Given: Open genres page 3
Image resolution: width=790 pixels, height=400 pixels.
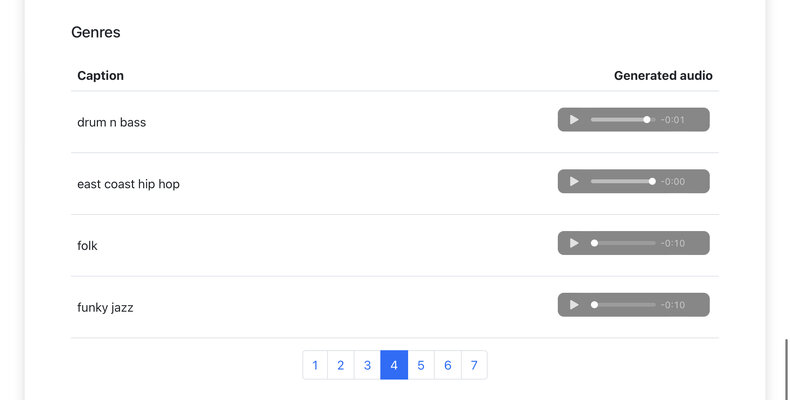Looking at the screenshot, I should pyautogui.click(x=367, y=365).
